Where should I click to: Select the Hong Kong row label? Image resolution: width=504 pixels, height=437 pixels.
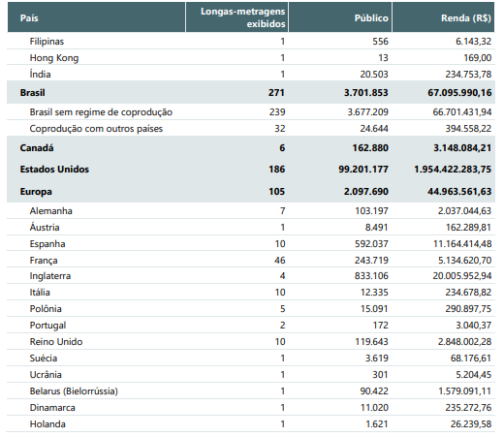click(x=54, y=58)
